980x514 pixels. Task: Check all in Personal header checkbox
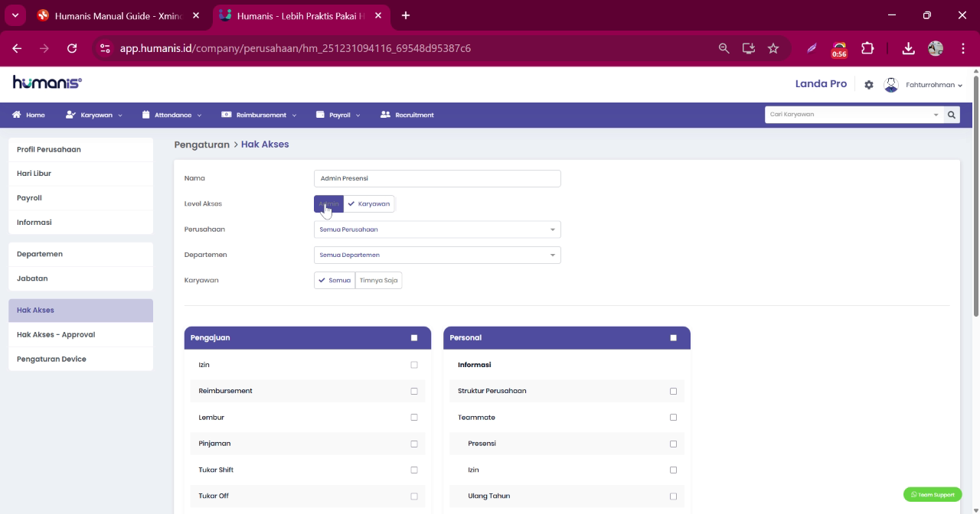coord(674,337)
